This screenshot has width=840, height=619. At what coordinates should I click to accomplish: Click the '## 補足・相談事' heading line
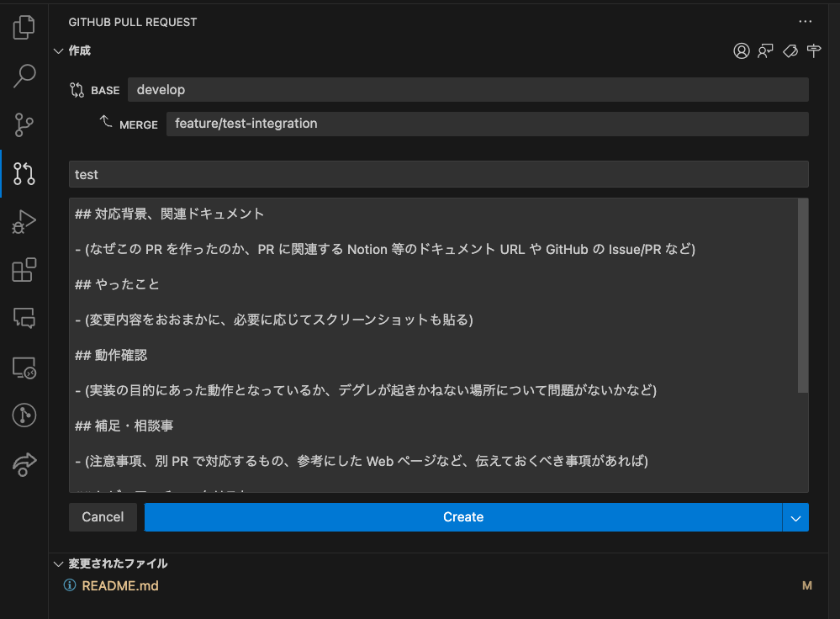124,426
